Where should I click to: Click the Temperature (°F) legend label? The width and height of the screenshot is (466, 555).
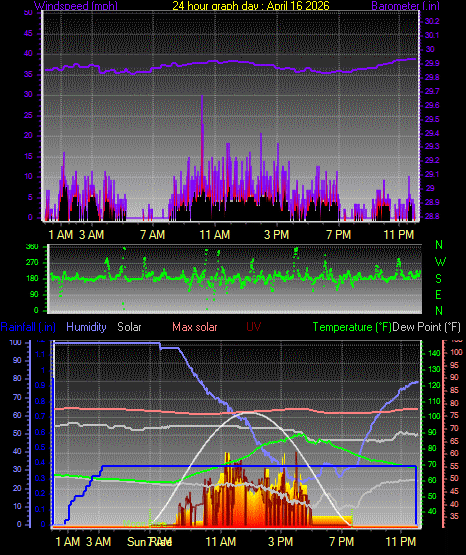click(x=352, y=327)
